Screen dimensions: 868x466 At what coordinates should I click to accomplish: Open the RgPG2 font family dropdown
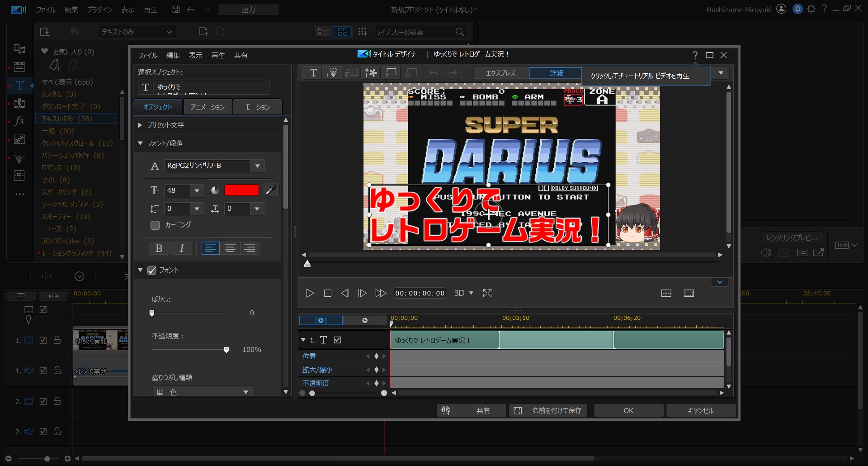[257, 166]
